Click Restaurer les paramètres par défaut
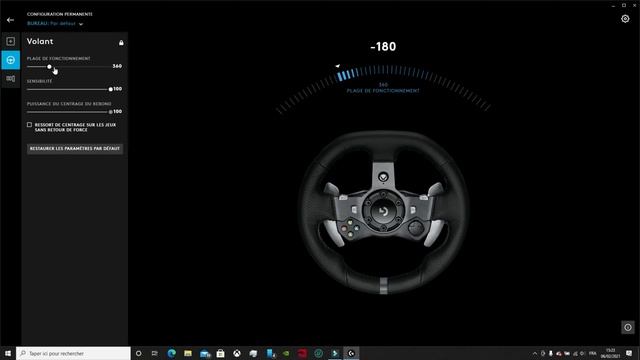The image size is (640, 360). 75,149
